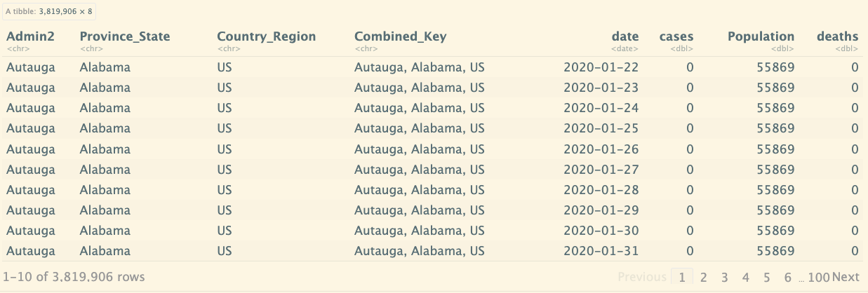Jump to page 100 of results
Screen dimensions: 868x293
(x=818, y=277)
